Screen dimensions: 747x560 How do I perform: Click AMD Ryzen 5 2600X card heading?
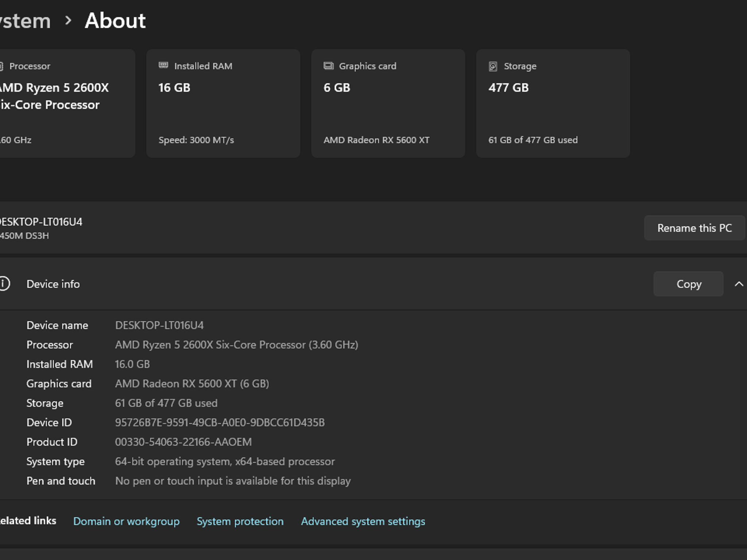(x=54, y=96)
